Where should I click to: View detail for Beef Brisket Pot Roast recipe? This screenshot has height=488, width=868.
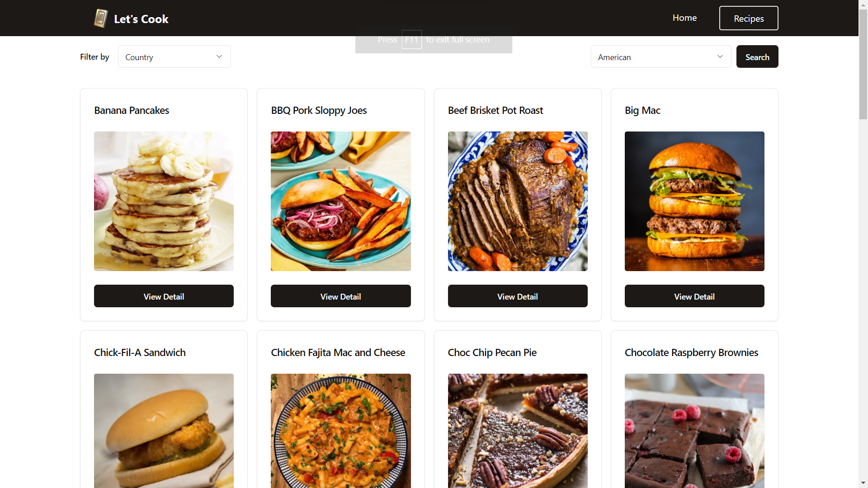(518, 296)
